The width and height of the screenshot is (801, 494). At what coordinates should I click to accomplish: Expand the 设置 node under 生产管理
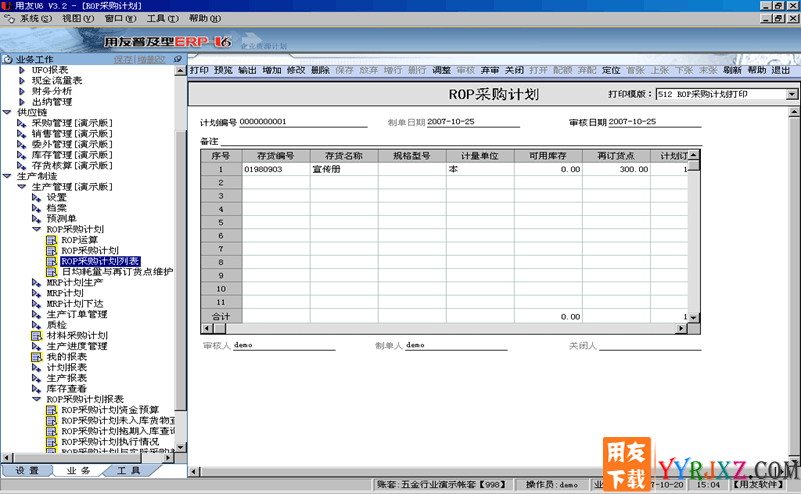coord(36,198)
